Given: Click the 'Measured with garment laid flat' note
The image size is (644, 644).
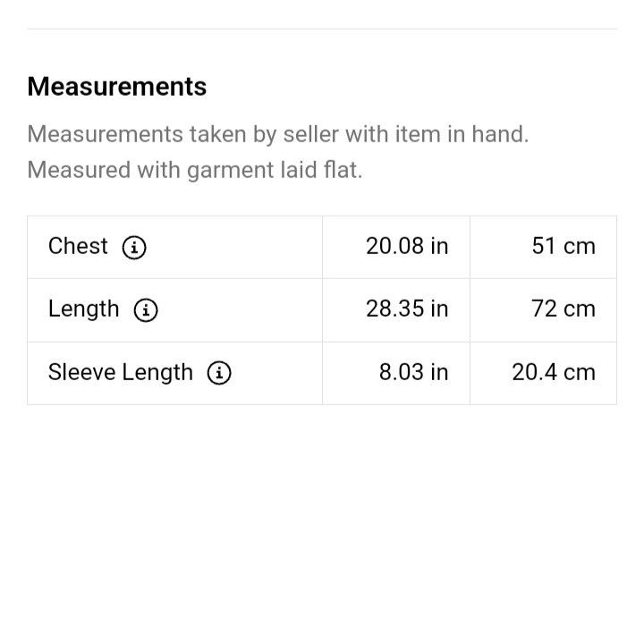Looking at the screenshot, I should pyautogui.click(x=195, y=170).
